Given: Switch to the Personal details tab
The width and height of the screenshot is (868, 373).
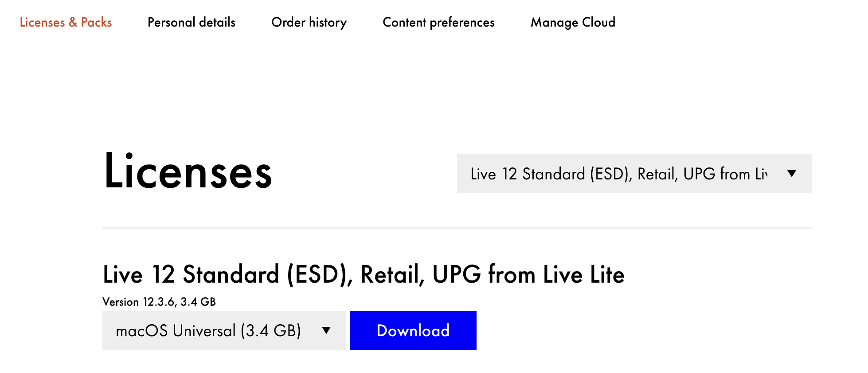Looking at the screenshot, I should coord(192,22).
